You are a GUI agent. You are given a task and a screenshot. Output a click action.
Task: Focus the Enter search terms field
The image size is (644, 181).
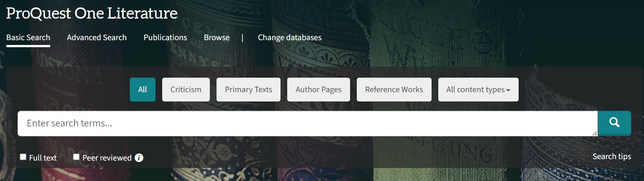[x=307, y=123]
